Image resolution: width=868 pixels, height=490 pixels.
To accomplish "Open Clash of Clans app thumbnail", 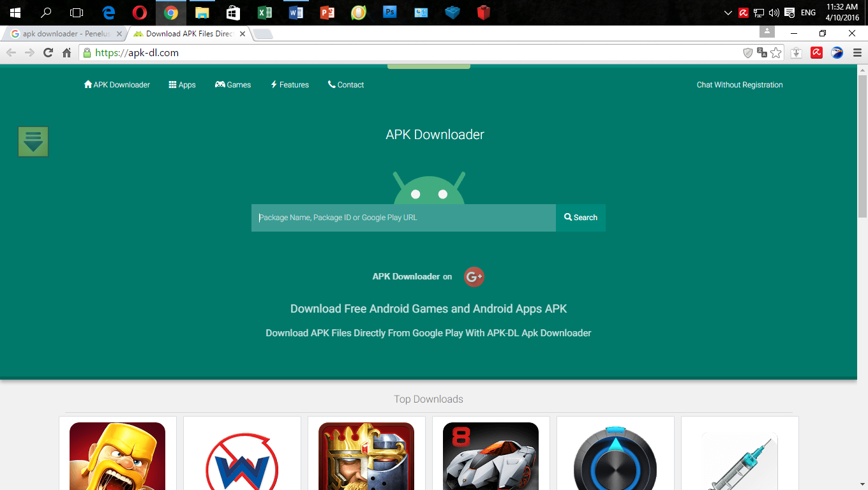I will point(117,456).
